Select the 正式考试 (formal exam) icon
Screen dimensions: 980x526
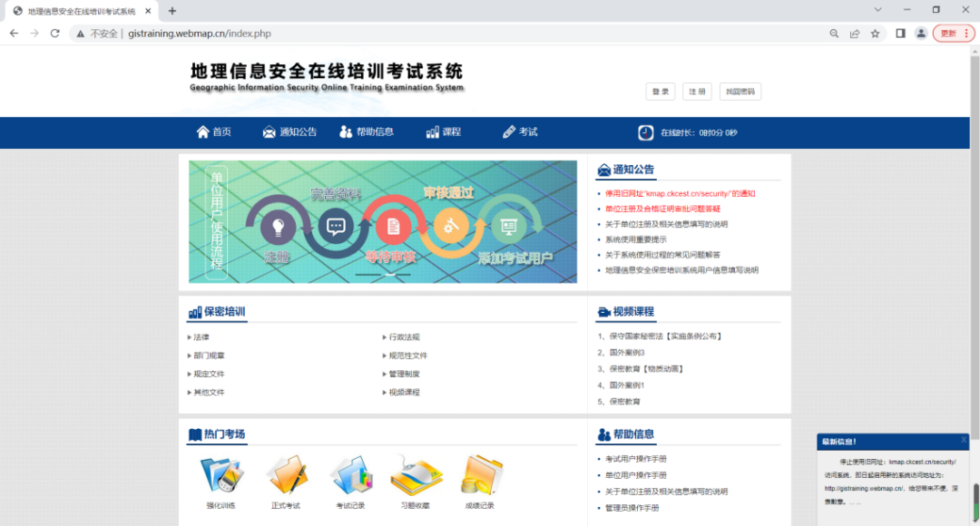coord(288,476)
